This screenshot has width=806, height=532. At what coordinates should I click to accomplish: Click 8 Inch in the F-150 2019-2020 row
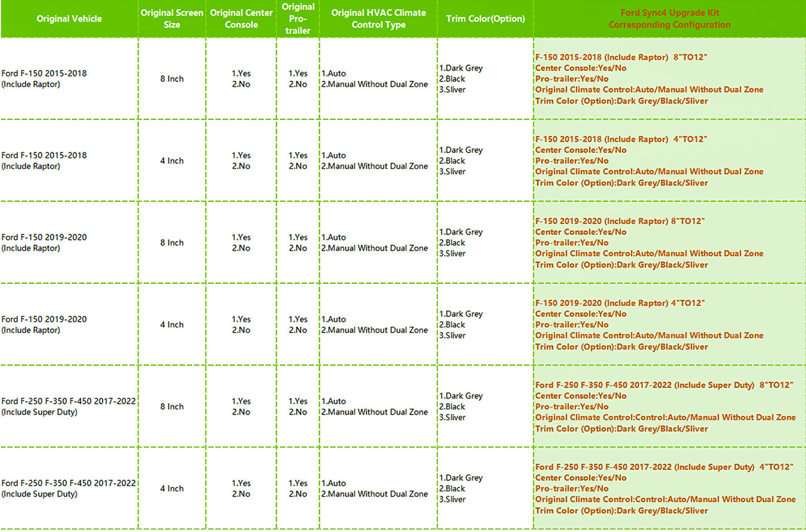(x=172, y=243)
